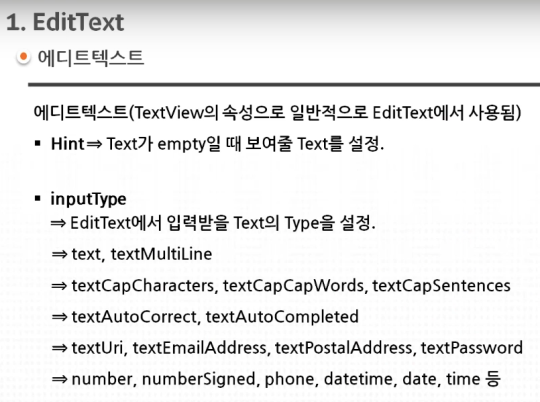The width and height of the screenshot is (540, 402).
Task: Click the word textAutoCompleted
Action: (282, 317)
